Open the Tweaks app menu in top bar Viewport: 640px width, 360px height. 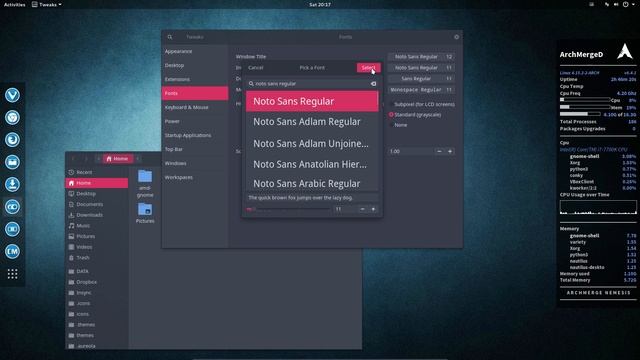point(47,4)
